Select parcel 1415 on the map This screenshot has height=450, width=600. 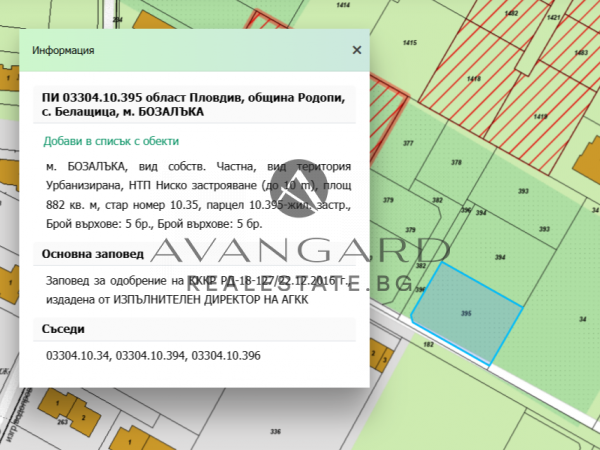(409, 42)
